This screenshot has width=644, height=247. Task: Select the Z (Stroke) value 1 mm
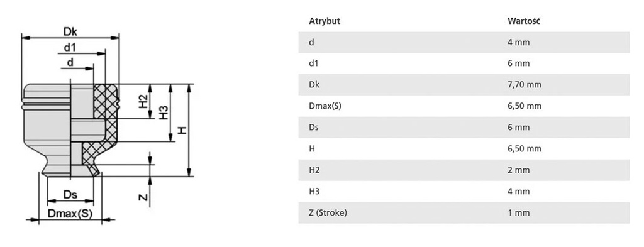point(519,213)
